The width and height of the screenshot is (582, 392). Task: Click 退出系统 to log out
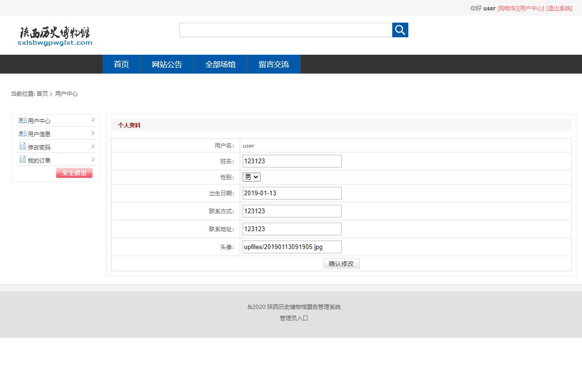click(560, 8)
